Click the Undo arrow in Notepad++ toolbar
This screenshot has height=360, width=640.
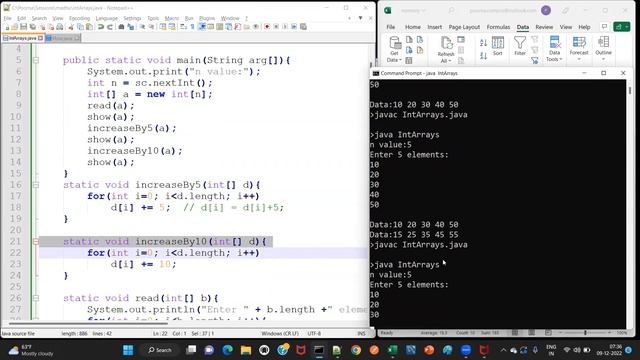[x=100, y=27]
